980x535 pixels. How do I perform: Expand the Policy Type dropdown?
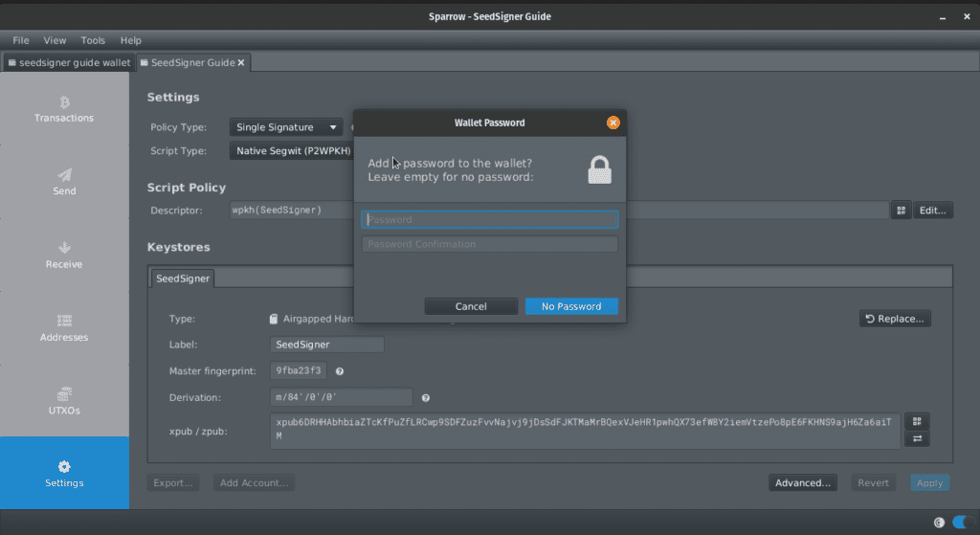[285, 127]
